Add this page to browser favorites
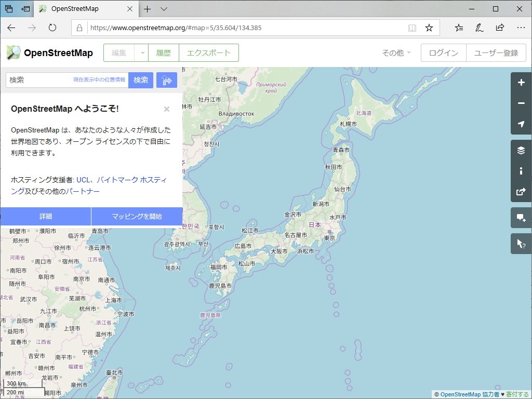532x399 pixels. point(429,28)
